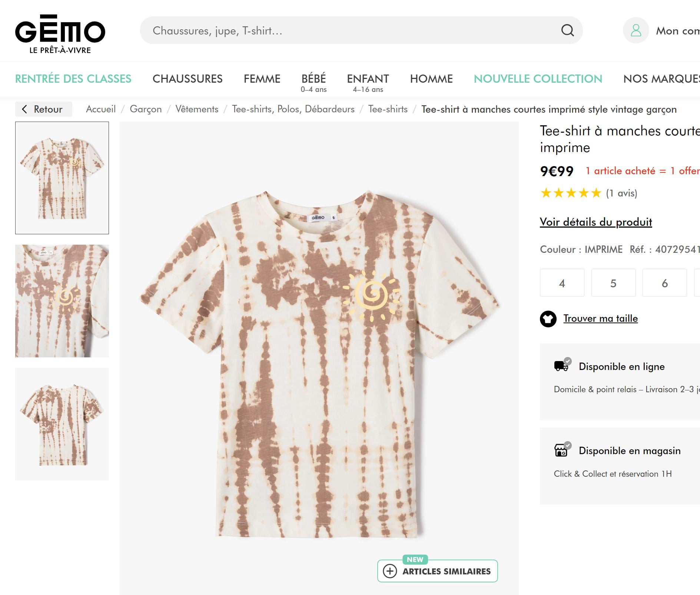
Task: Click the delivery truck icon
Action: pos(561,366)
